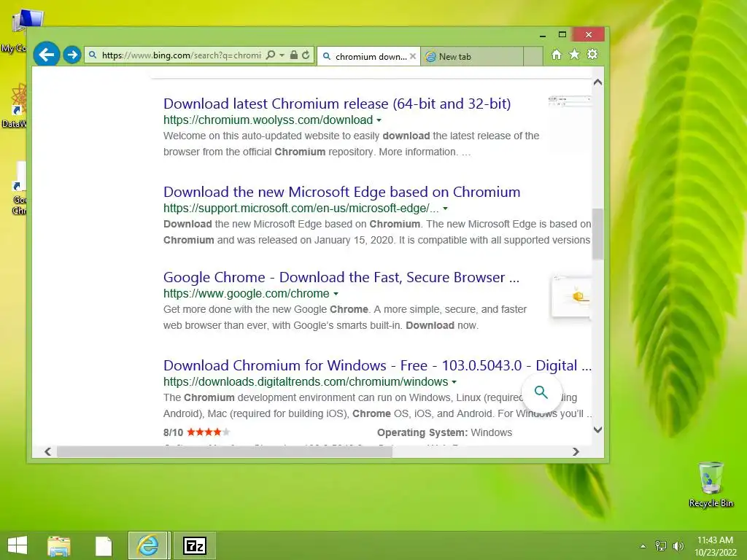The image size is (747, 560).
Task: Open the address bar autocomplete dropdown arrow
Action: pos(282,55)
